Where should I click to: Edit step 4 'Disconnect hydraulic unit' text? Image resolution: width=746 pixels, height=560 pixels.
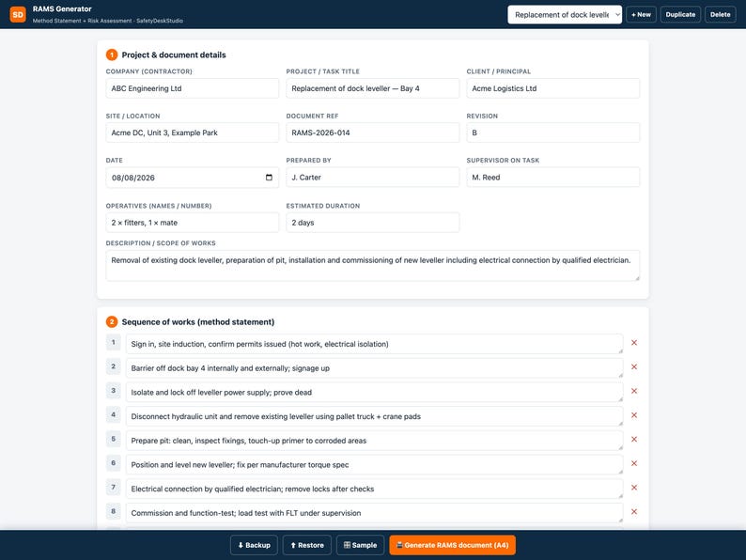point(374,416)
